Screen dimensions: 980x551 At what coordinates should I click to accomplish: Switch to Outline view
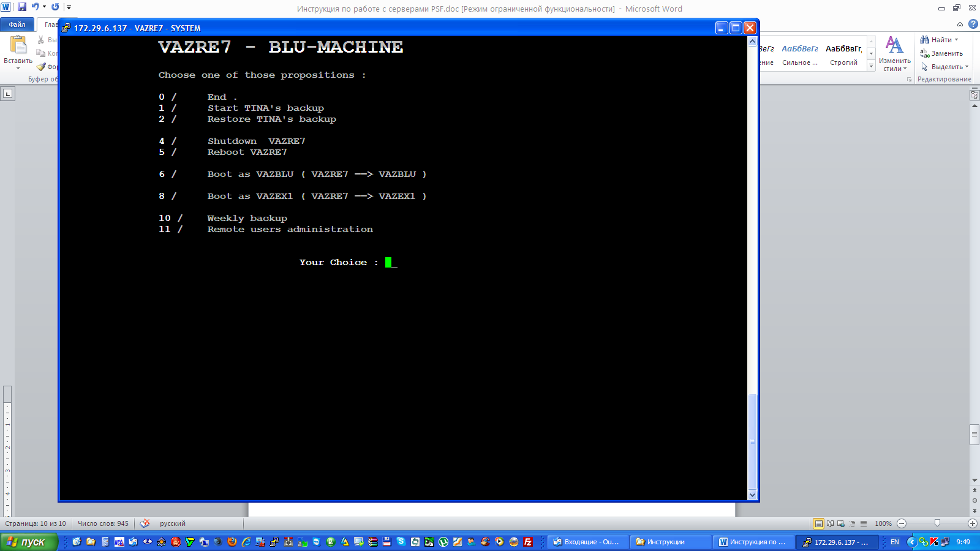click(852, 523)
